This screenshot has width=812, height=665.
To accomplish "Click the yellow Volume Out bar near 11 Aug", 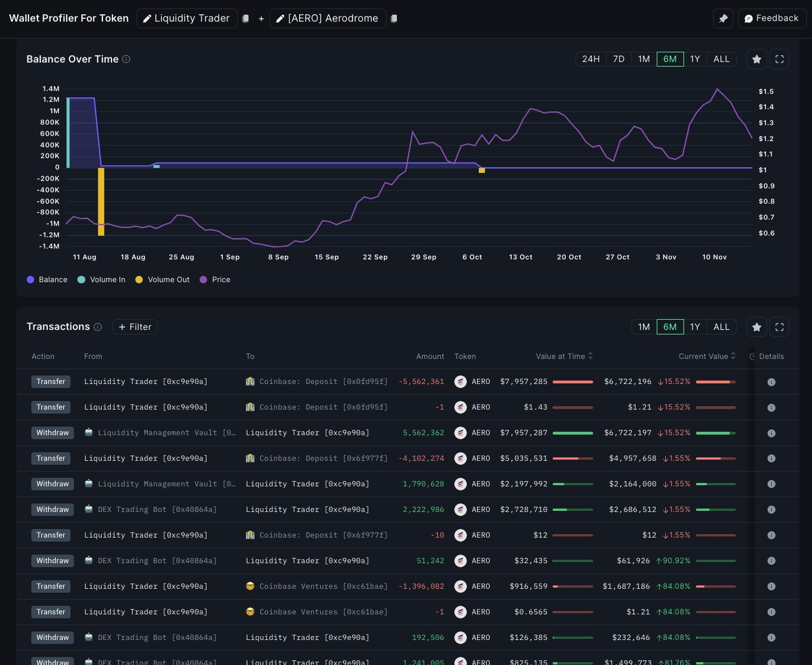I will 101,201.
